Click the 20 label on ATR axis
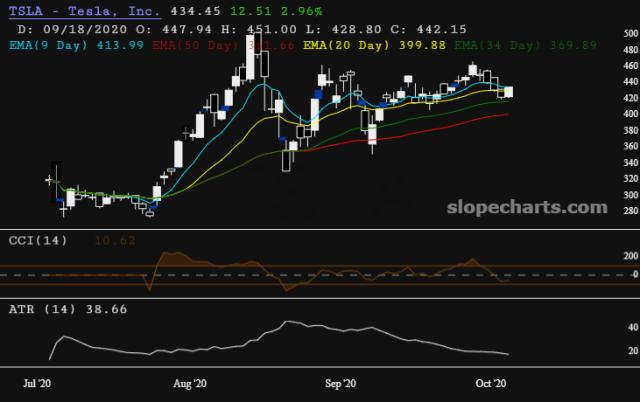This screenshot has height=402, width=640. [633, 351]
